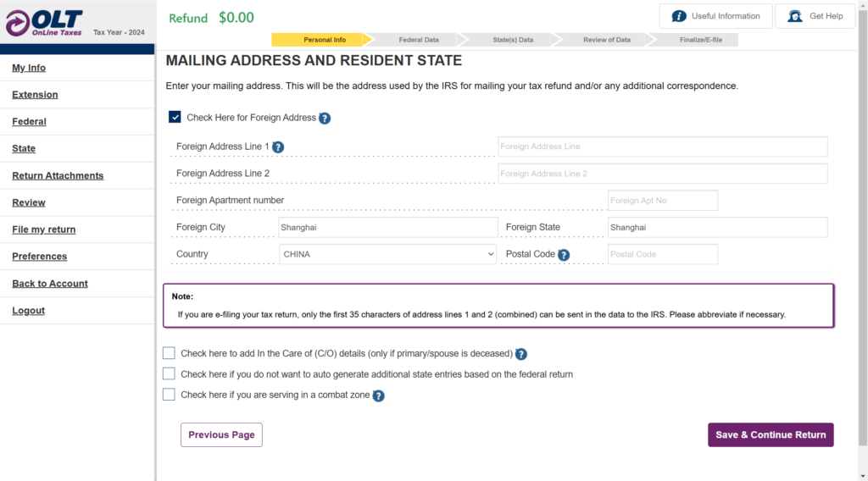Click the Get Help support agent icon
The height and width of the screenshot is (481, 868).
click(x=795, y=16)
